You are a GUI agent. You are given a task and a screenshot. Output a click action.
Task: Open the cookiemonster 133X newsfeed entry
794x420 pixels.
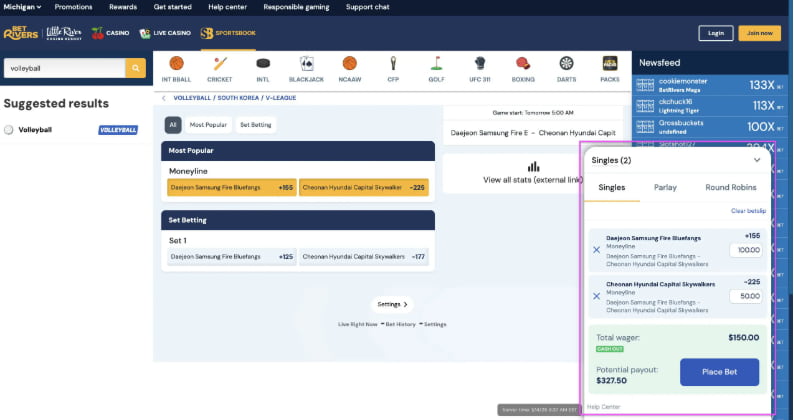pyautogui.click(x=710, y=85)
